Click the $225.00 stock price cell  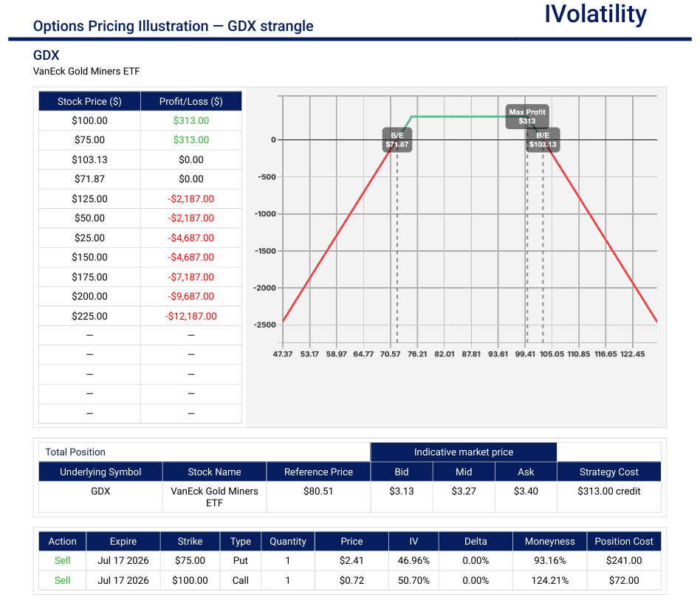[x=89, y=317]
